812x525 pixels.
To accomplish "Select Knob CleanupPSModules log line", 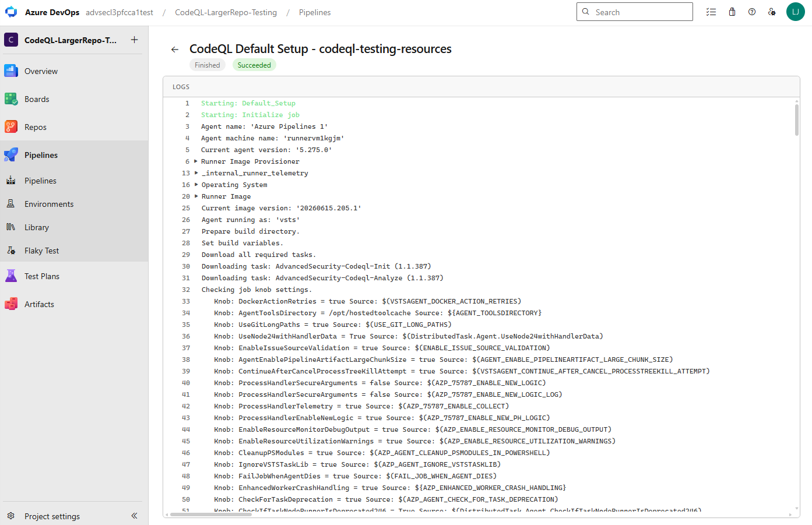I will [382, 453].
